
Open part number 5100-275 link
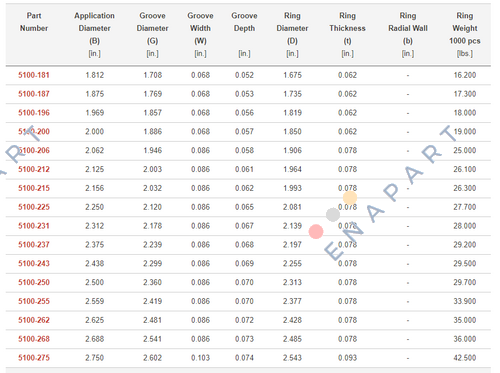pos(34,358)
